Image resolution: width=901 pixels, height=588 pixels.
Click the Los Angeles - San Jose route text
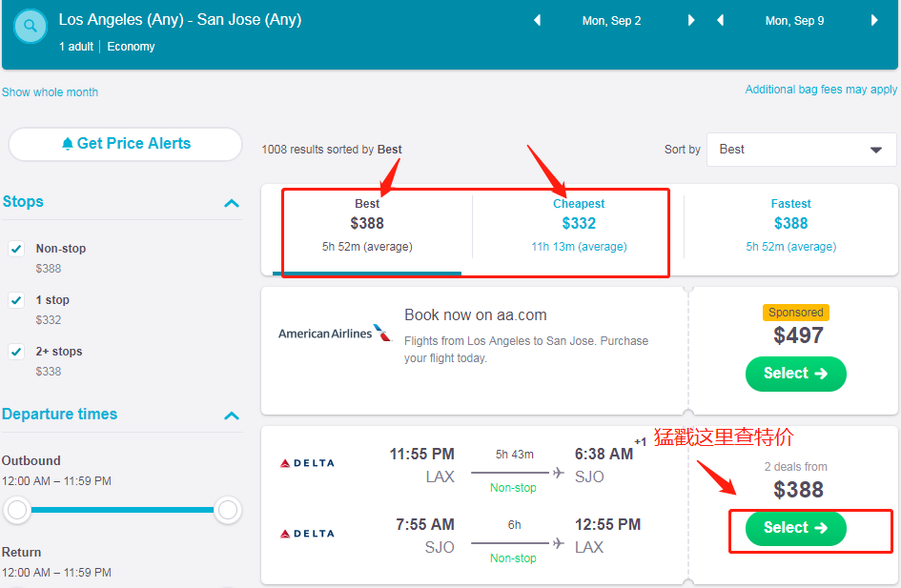coord(180,19)
